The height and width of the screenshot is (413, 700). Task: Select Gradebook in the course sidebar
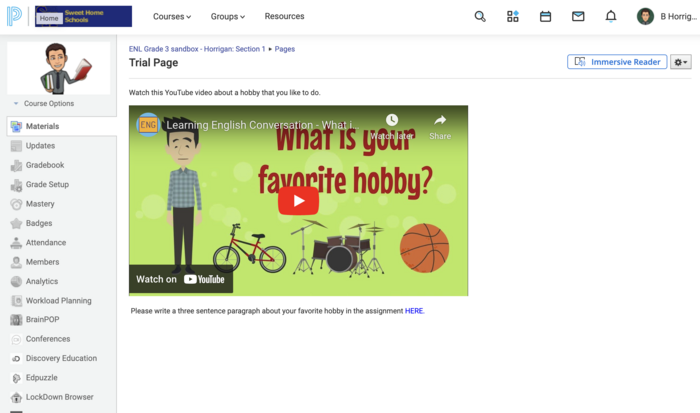(45, 165)
